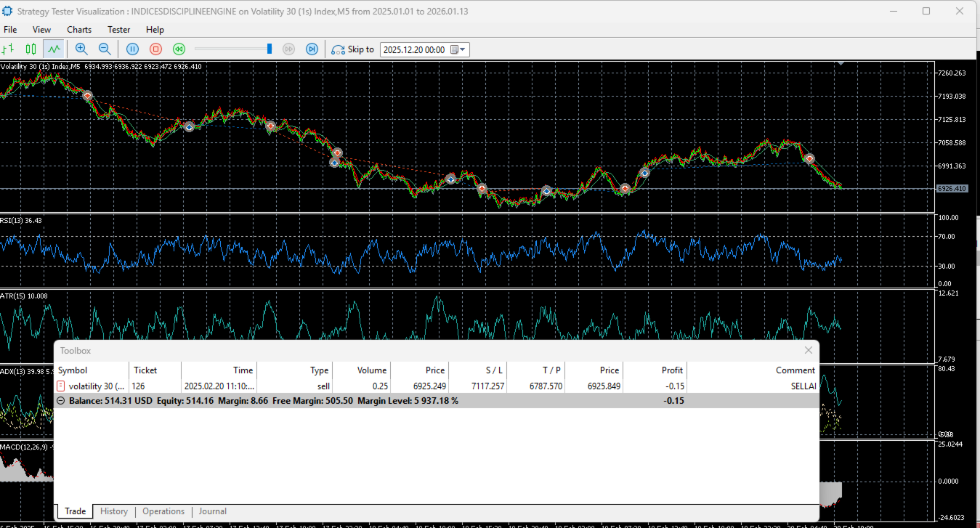Open the Skip to date calendar dropdown
Image resolution: width=980 pixels, height=528 pixels.
(x=458, y=49)
